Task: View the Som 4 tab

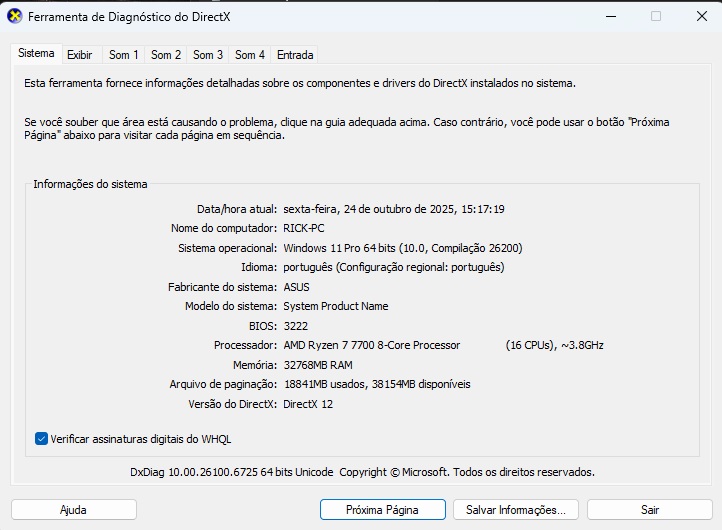Action: 250,55
